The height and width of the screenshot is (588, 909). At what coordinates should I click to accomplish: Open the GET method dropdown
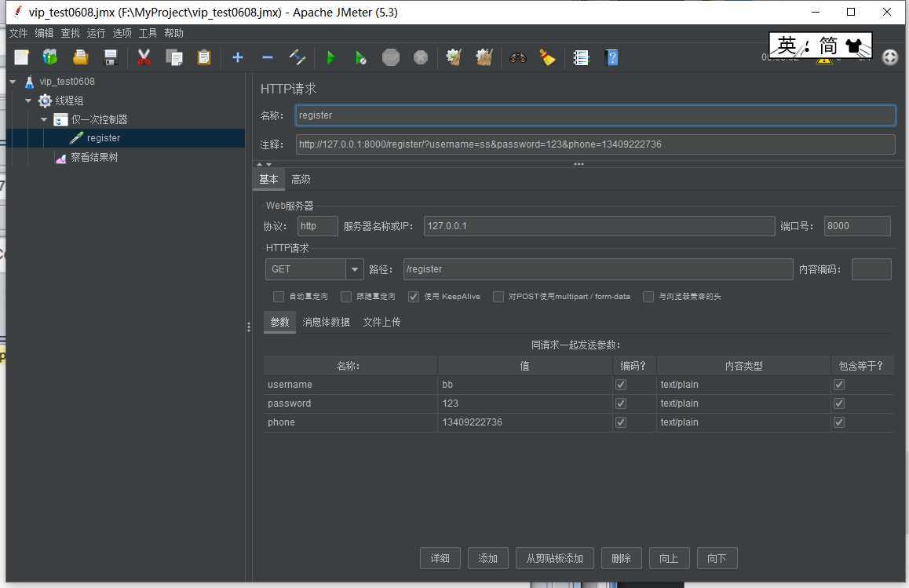(x=354, y=269)
